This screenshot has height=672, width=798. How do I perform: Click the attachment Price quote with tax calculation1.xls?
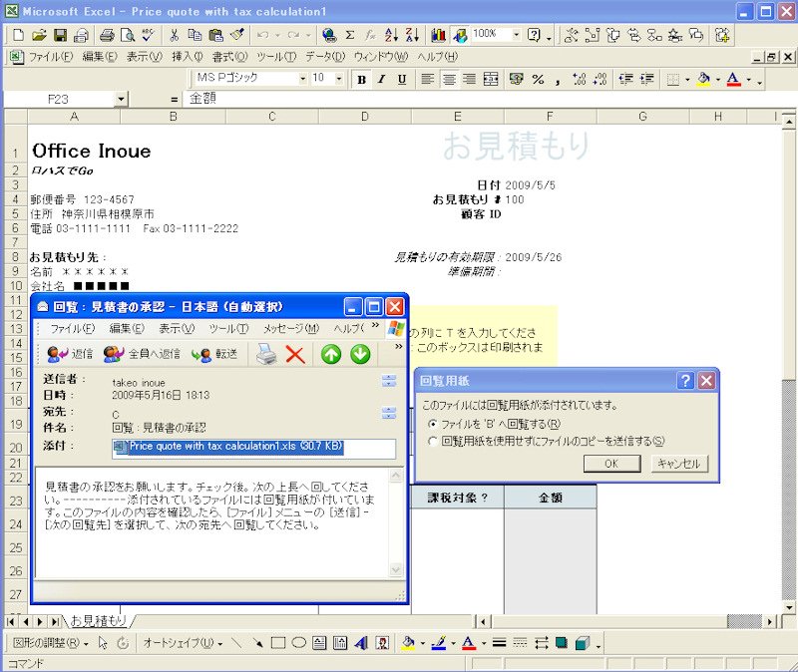click(228, 447)
